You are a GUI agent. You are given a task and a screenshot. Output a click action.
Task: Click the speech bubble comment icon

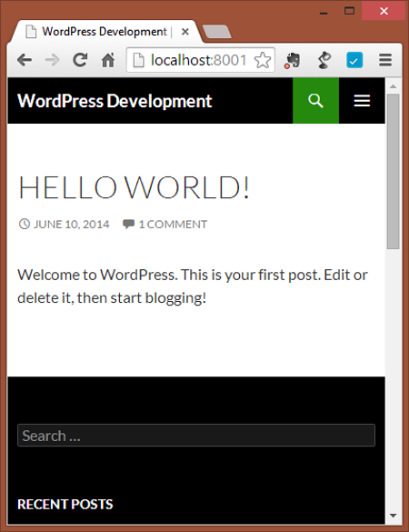tap(128, 225)
